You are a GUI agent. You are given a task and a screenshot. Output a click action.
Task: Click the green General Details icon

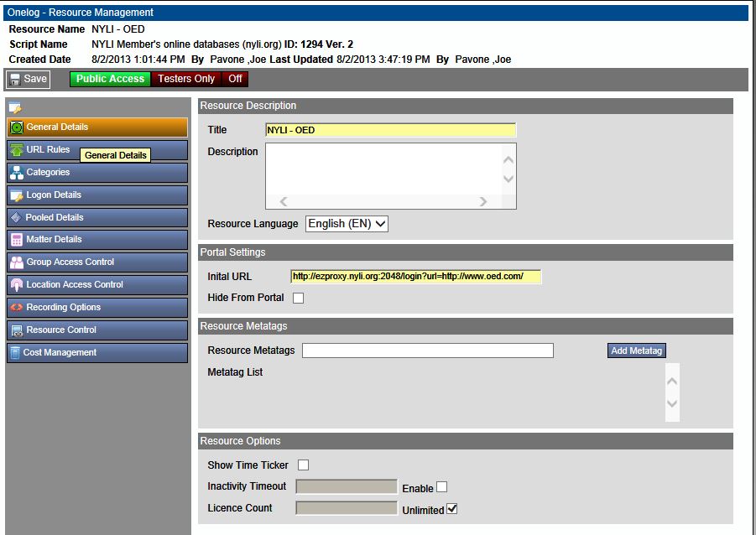(x=17, y=127)
